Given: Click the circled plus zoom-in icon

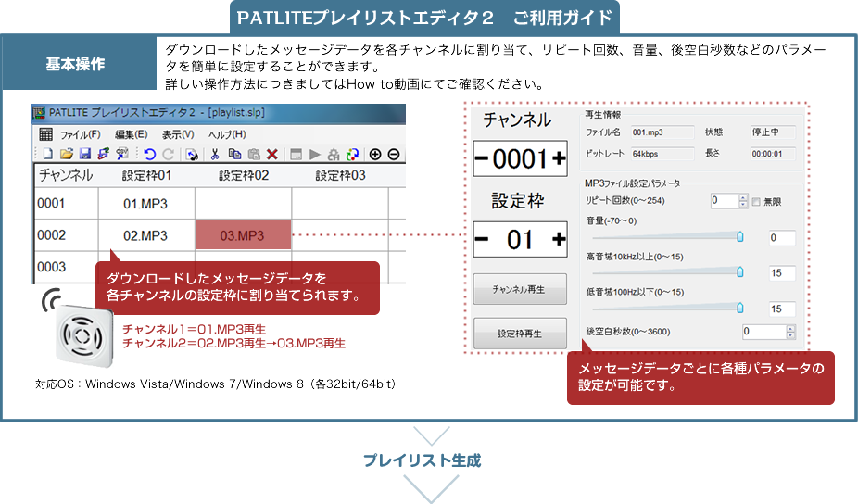Looking at the screenshot, I should (x=375, y=155).
